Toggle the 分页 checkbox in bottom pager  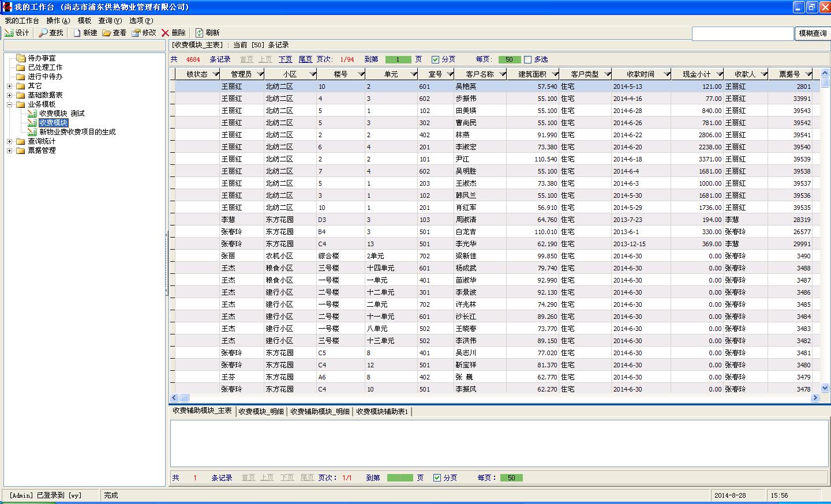[x=437, y=477]
